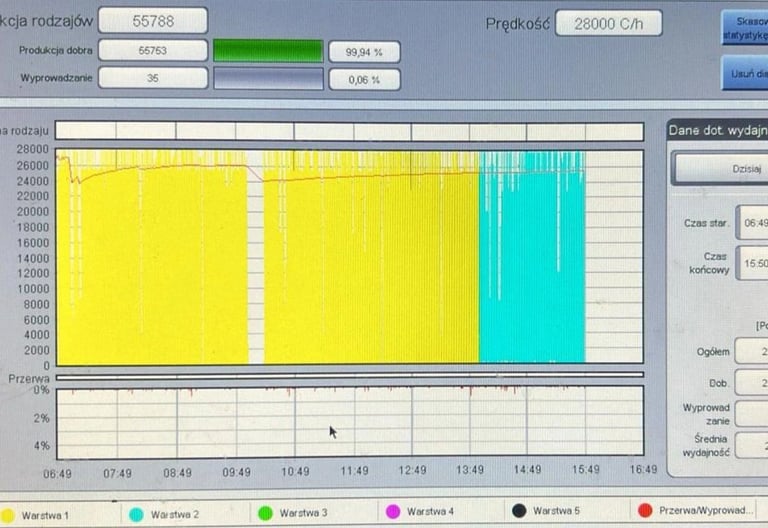Viewport: 768px width, 528px height.
Task: Click the 28000 y-axis label
Action: [33, 149]
